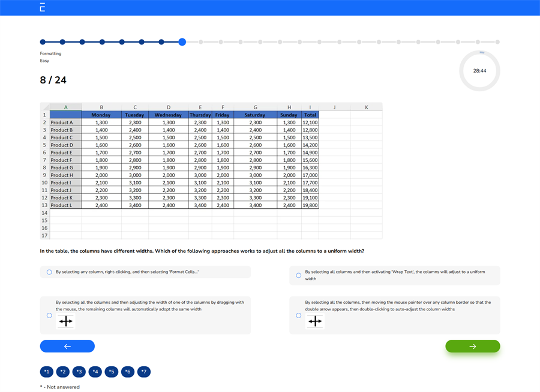Screen dimensions: 540x392
Task: Click the double-arrow icon in the auto-adjust option
Action: tap(315, 321)
